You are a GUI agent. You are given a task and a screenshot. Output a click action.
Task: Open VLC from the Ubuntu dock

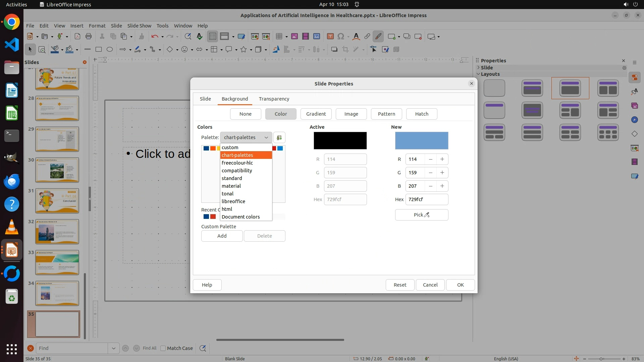click(x=12, y=227)
